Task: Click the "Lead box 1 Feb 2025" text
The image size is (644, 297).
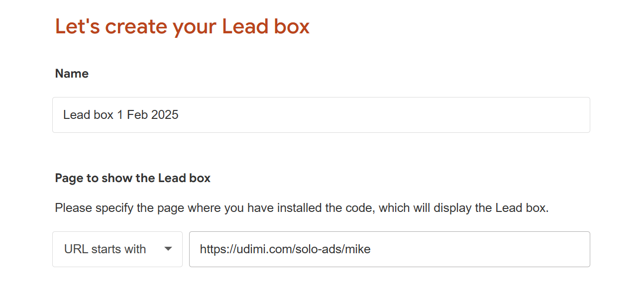Action: click(x=121, y=115)
